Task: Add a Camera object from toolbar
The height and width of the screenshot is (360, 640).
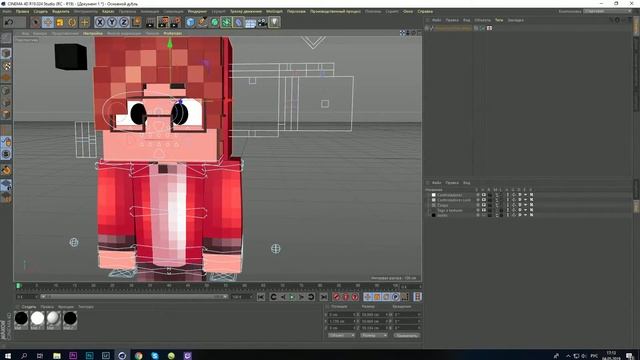Action: click(262, 22)
